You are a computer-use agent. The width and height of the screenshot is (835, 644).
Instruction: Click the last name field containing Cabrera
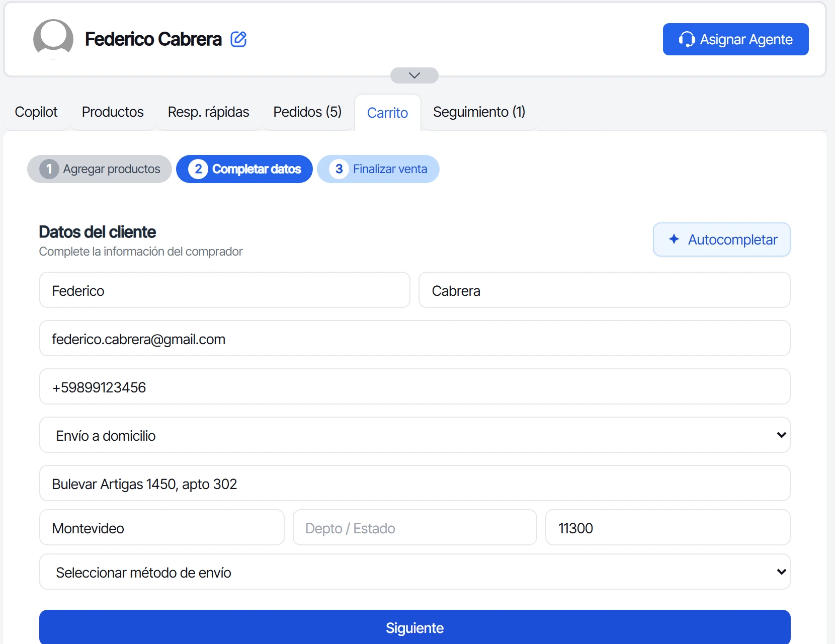click(x=605, y=290)
